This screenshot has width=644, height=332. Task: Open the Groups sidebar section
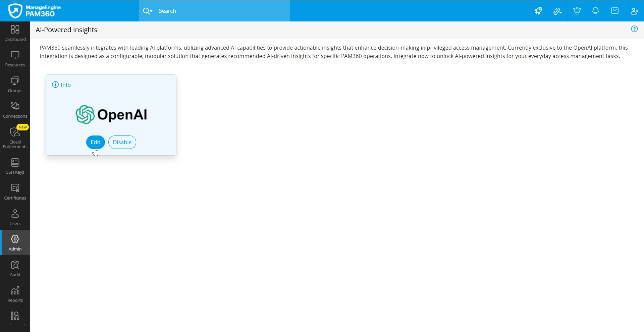point(15,85)
